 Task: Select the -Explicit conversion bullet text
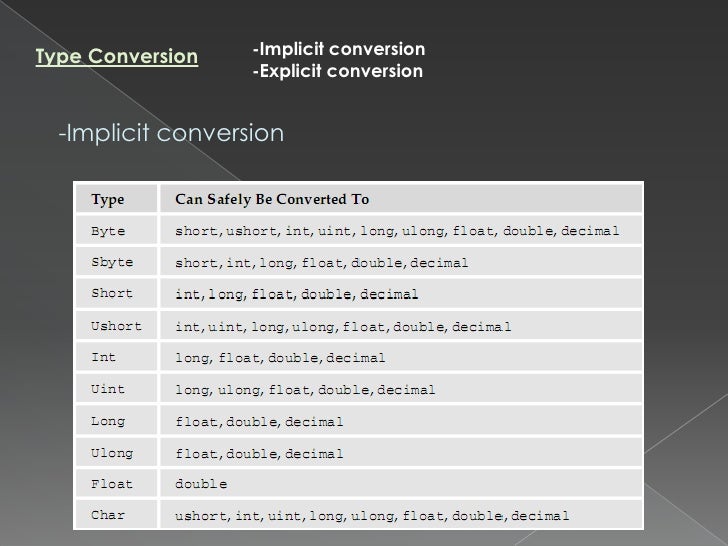(338, 71)
